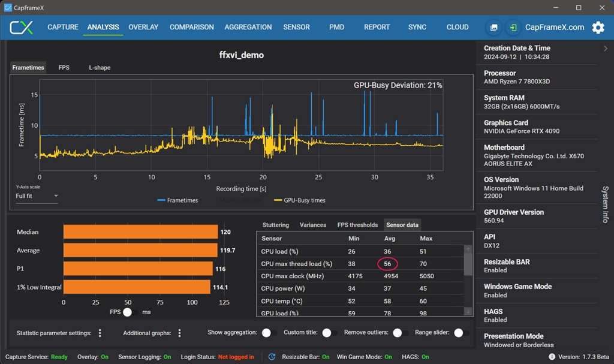The width and height of the screenshot is (614, 364).
Task: Click the green login icon
Action: (x=513, y=28)
